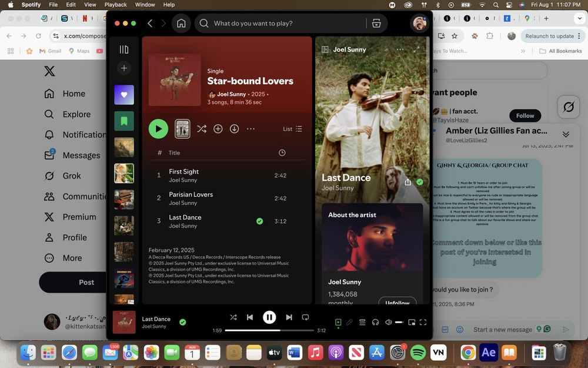Play the Star-bound Lovers single with the green button
Viewport: 588px width, 368px height.
point(158,129)
